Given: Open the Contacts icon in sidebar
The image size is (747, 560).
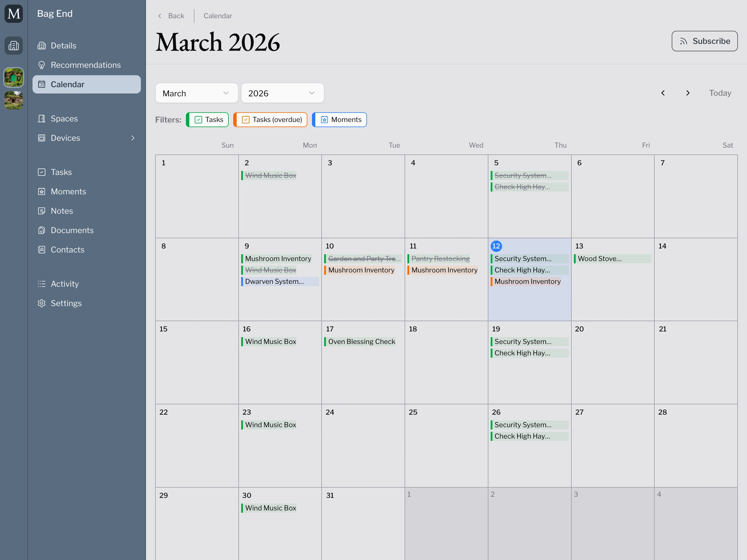Looking at the screenshot, I should (x=42, y=249).
